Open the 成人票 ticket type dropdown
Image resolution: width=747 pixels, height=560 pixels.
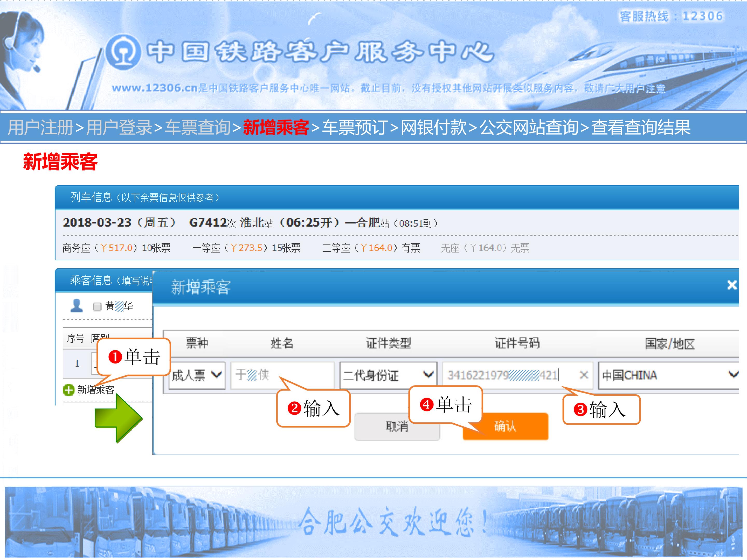pos(197,375)
